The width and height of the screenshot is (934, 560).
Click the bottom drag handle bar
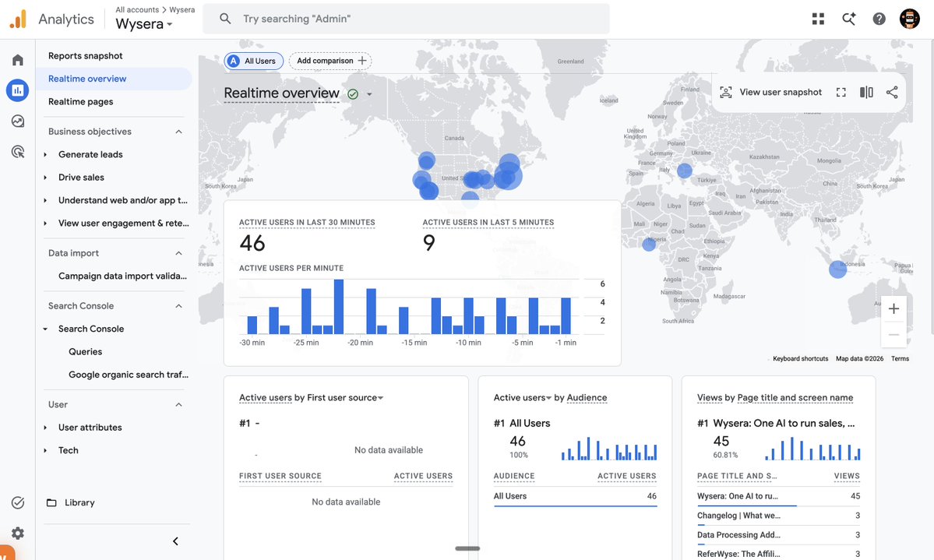[x=467, y=548]
